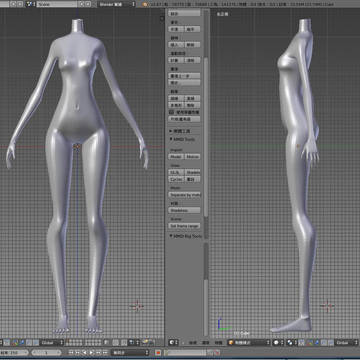Select translate manipulator in left viewport header

pos(22,342)
